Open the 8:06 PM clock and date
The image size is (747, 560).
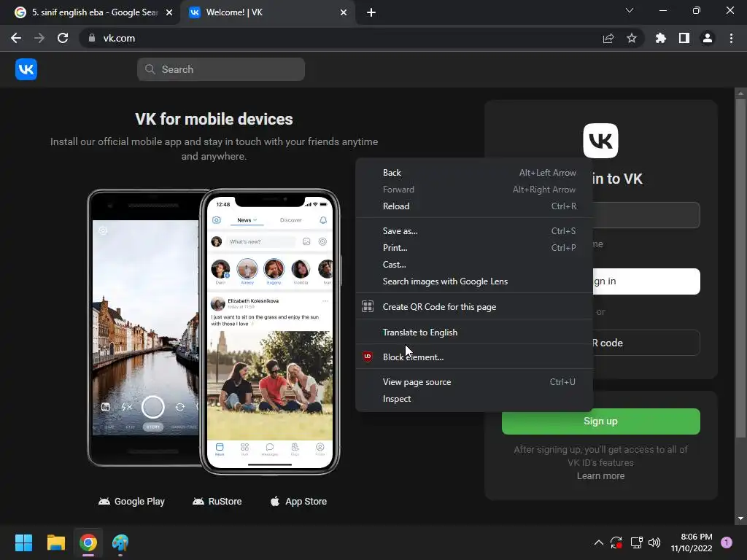692,542
